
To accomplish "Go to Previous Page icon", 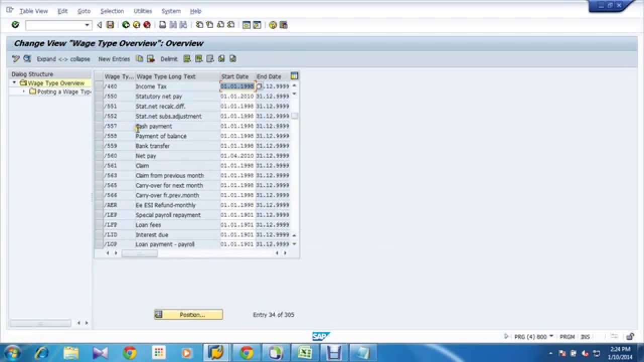I will [x=210, y=25].
